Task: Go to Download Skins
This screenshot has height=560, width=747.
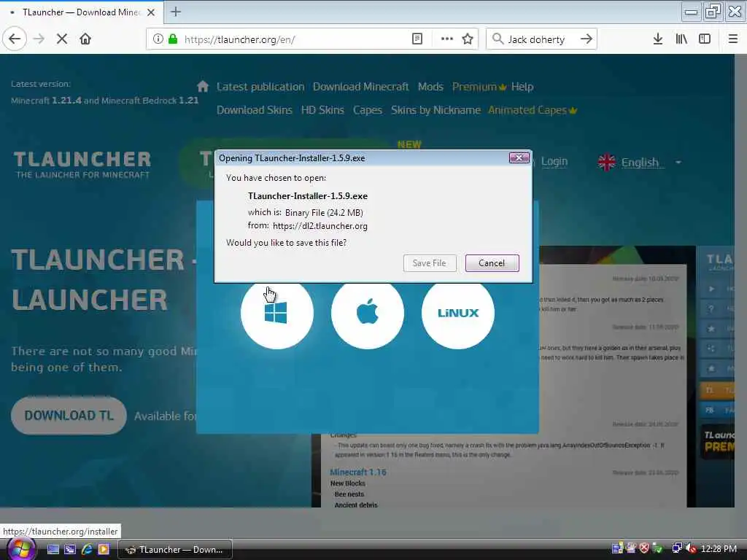Action: pyautogui.click(x=255, y=110)
